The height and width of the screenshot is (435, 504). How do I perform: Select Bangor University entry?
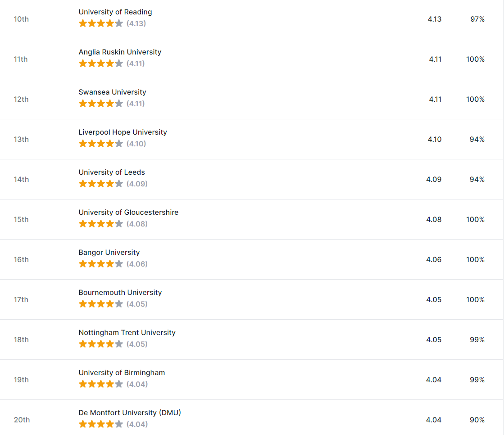click(x=109, y=253)
